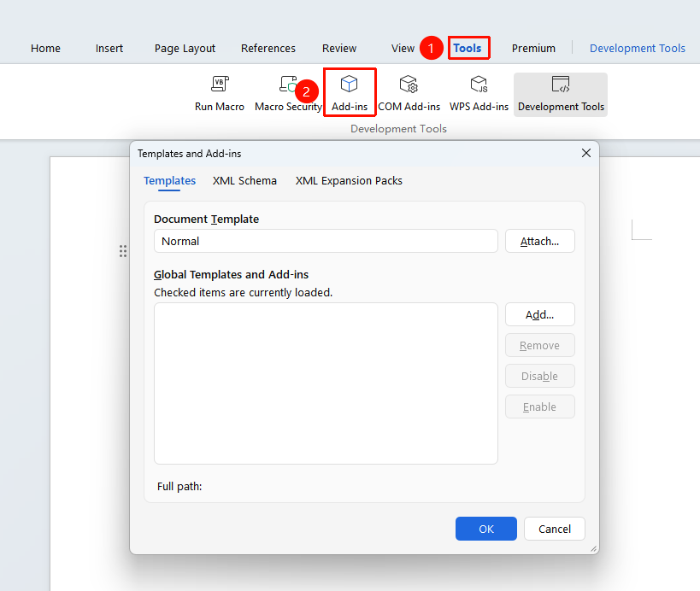Click the Attach... button
Image resolution: width=700 pixels, height=591 pixels.
click(x=539, y=242)
